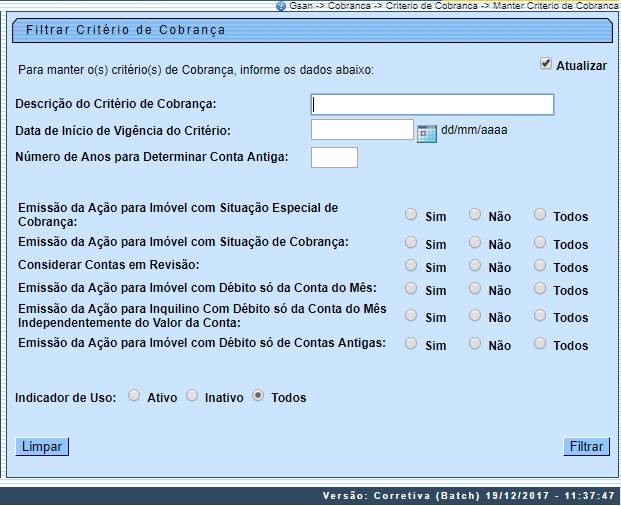Viewport: 621px width, 506px height.
Task: Choose Não for Imóvel com Situação de Cobrança
Action: coord(476,242)
